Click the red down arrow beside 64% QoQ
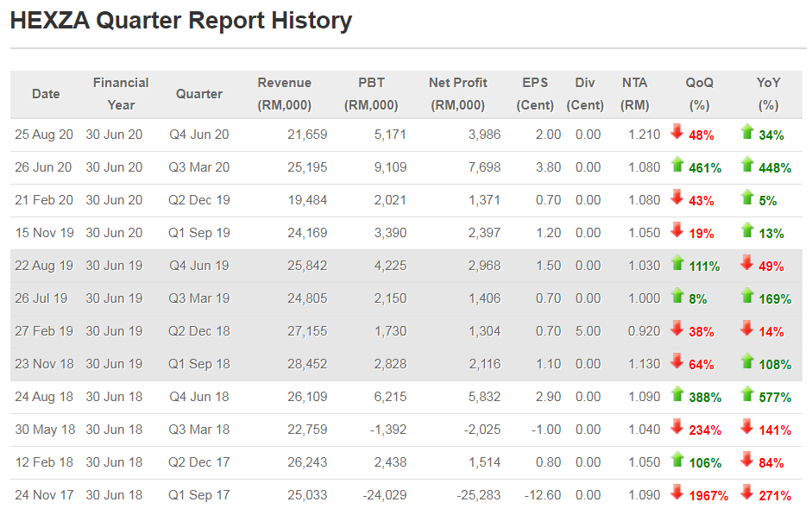Image resolution: width=812 pixels, height=521 pixels. click(677, 361)
